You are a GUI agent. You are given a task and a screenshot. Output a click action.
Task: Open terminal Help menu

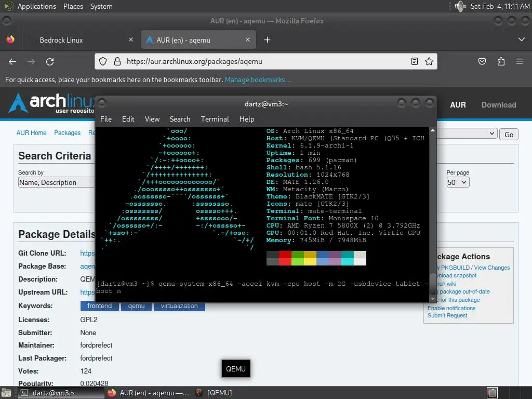click(247, 119)
